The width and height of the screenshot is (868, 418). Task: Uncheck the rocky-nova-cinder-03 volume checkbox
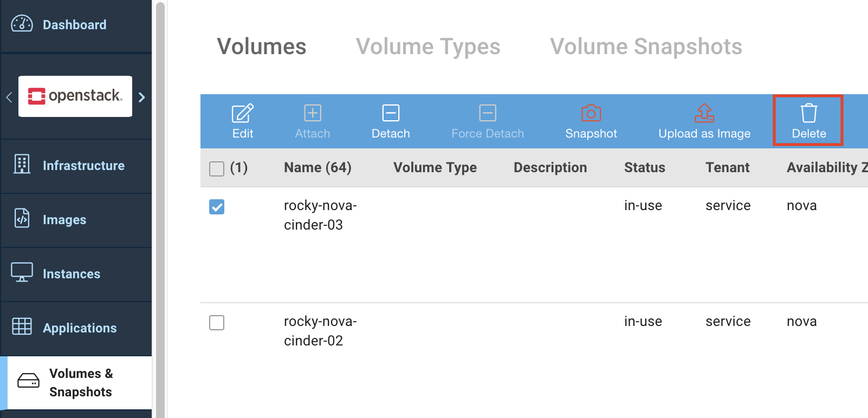217,207
